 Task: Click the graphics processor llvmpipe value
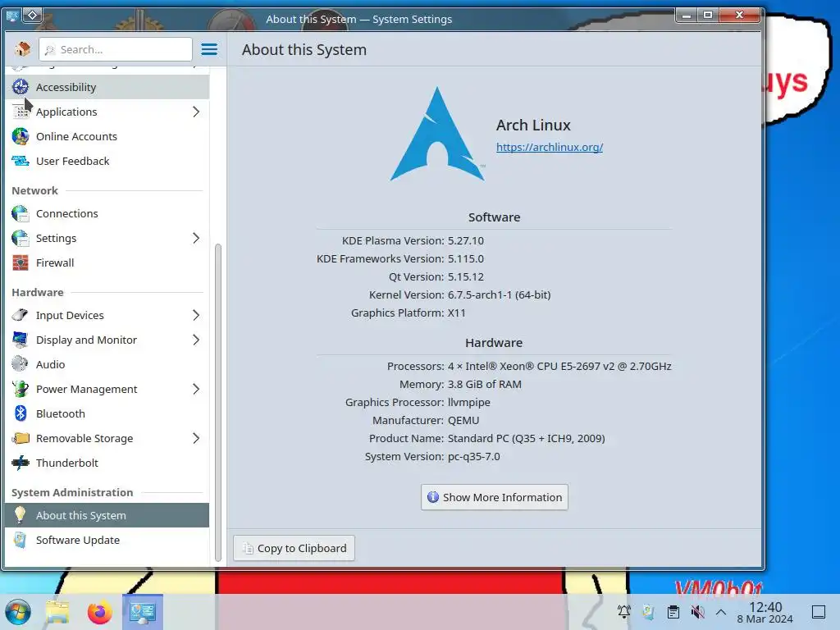pyautogui.click(x=468, y=402)
